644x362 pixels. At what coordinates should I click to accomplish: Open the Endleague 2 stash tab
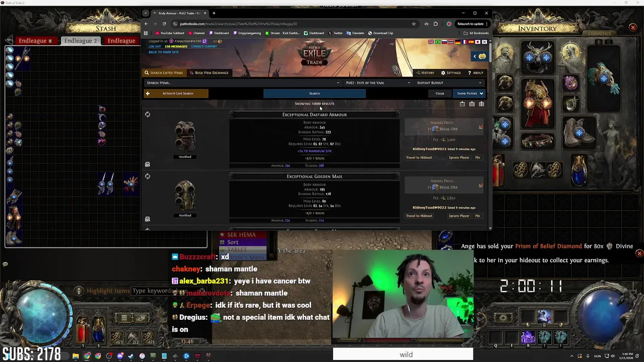pos(80,41)
